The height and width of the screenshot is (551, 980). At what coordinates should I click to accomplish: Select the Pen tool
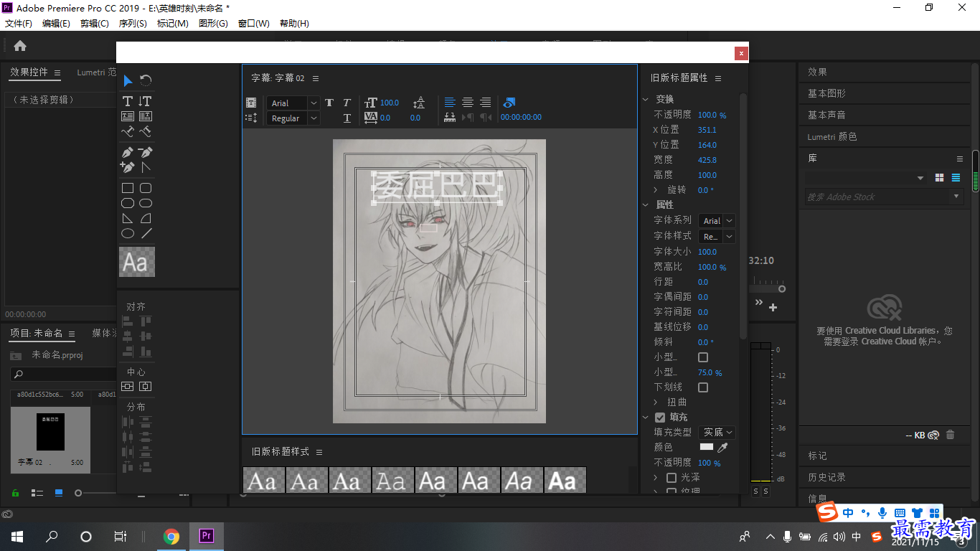pos(128,152)
